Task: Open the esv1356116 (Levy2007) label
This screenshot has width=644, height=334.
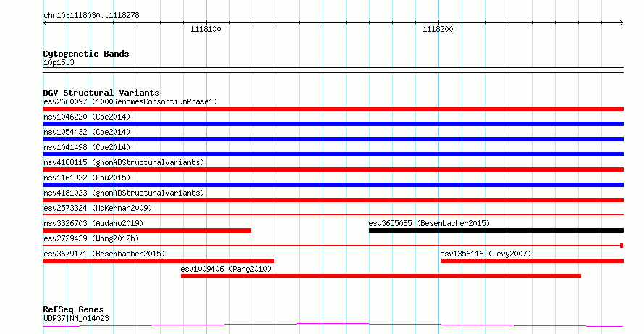Action: pyautogui.click(x=486, y=254)
